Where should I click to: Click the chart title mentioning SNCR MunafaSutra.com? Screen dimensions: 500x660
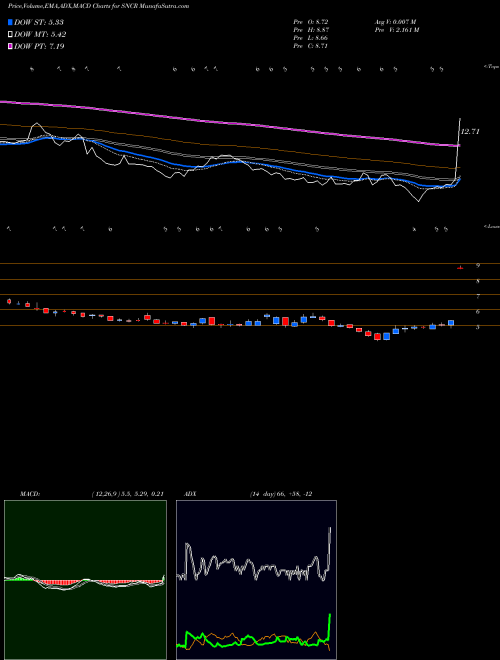click(x=98, y=6)
